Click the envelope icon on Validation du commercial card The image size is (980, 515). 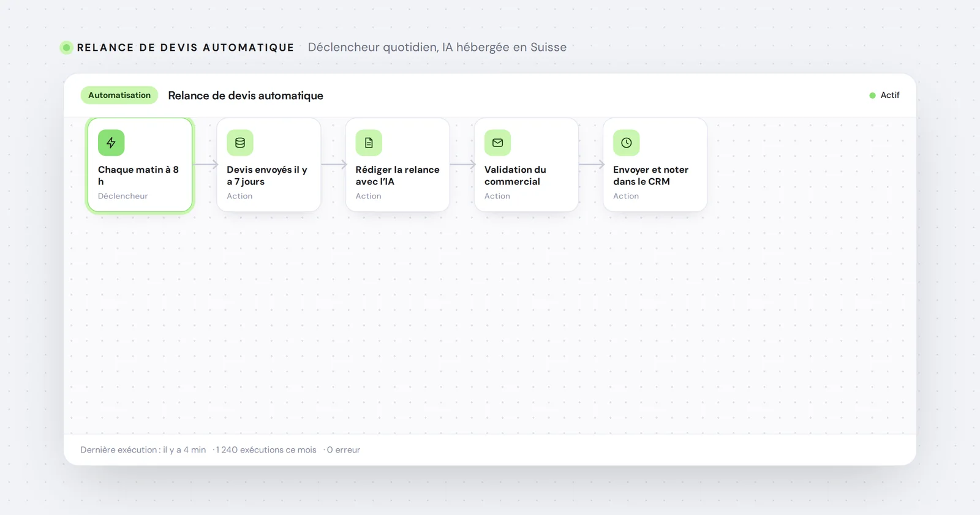[x=497, y=143]
